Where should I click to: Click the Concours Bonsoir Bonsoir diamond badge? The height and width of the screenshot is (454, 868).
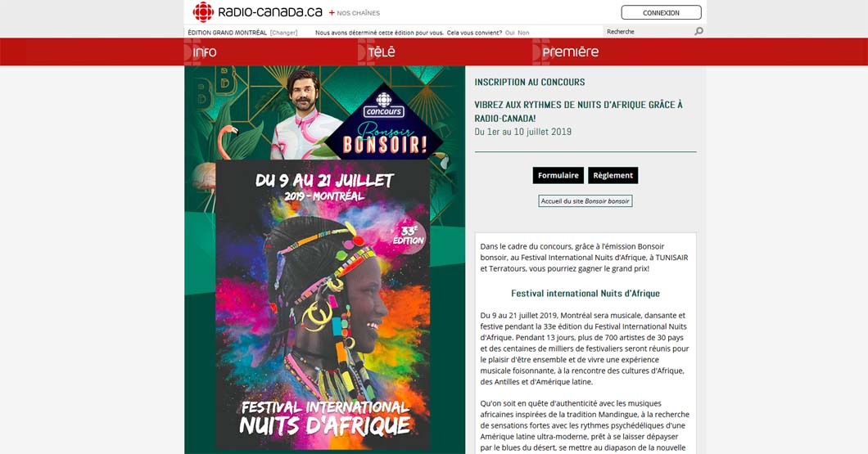pos(383,123)
